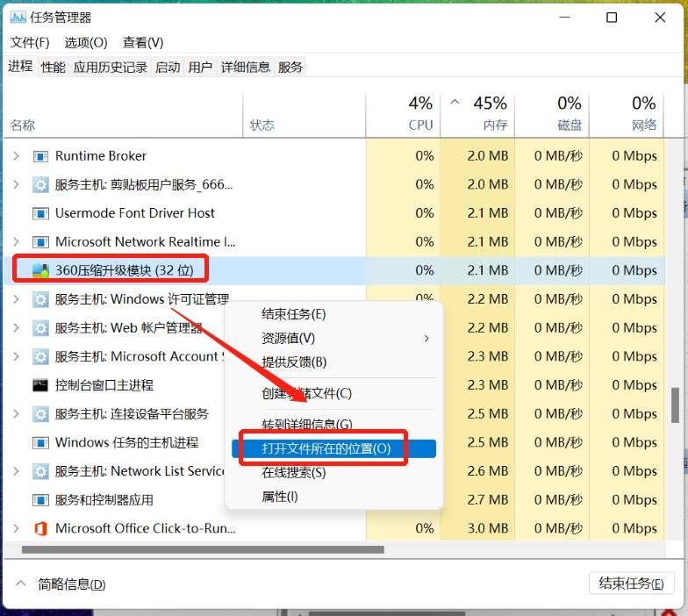The height and width of the screenshot is (616, 688).
Task: Open the 选项(O) menu
Action: click(x=86, y=42)
